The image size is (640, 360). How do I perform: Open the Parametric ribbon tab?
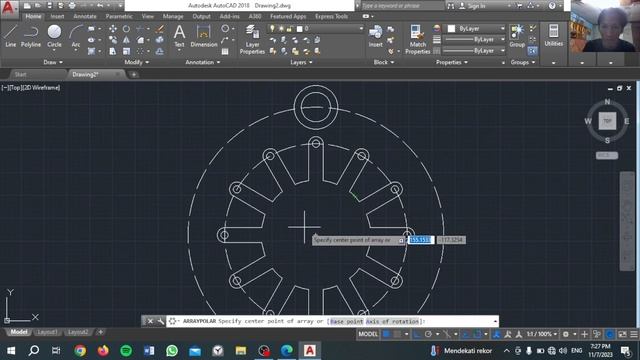(119, 16)
